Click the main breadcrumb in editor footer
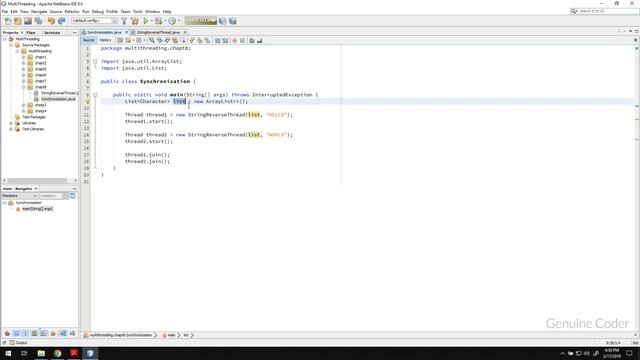 (171, 335)
